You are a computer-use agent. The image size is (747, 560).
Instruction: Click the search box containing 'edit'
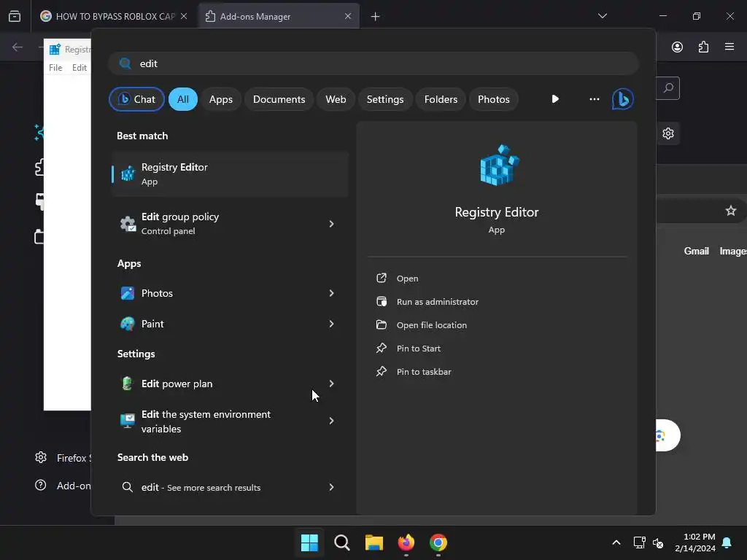373,63
